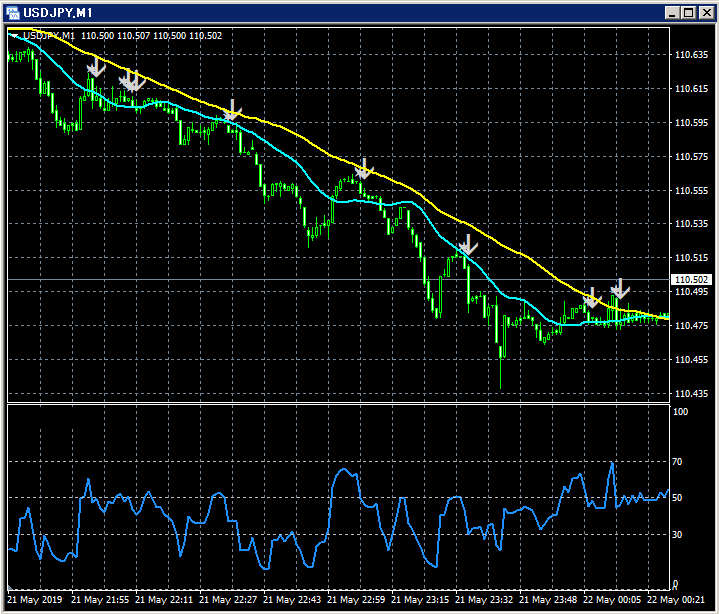719x614 pixels.
Task: Maximize the USDJPY,M1 chart window
Action: [x=689, y=13]
